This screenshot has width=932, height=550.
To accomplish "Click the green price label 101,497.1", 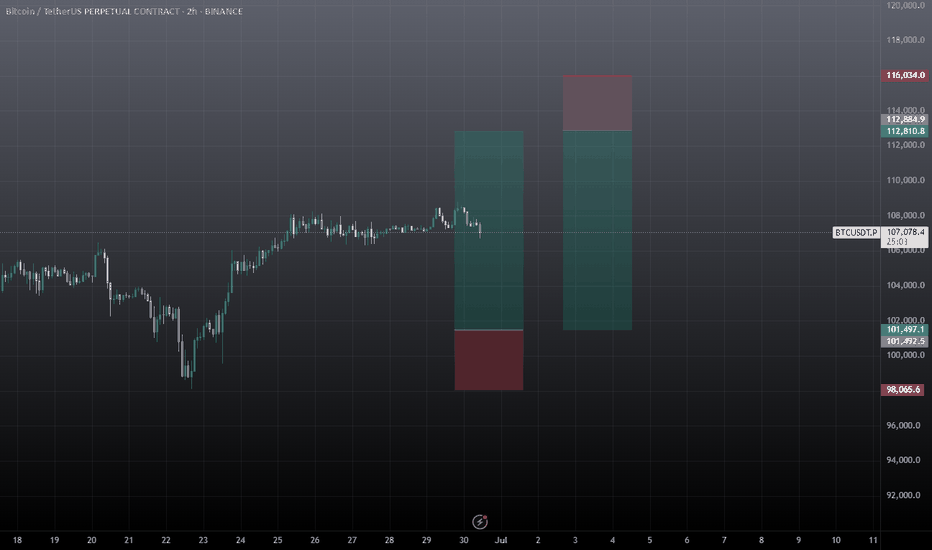I will pos(905,329).
